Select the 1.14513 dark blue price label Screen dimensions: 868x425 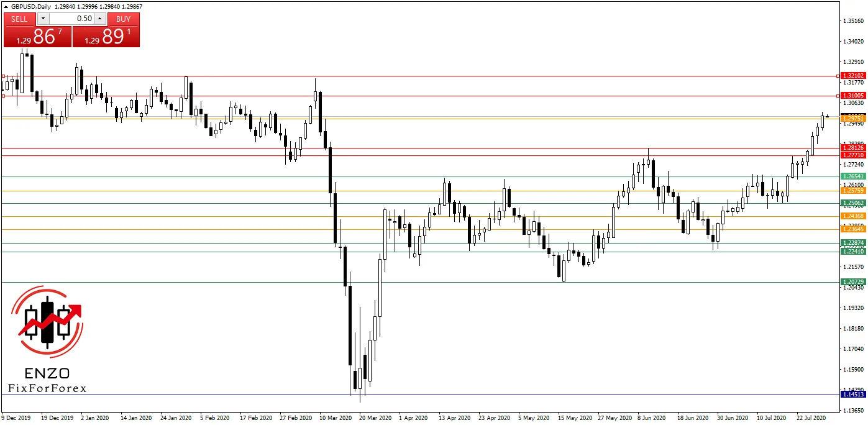(852, 395)
